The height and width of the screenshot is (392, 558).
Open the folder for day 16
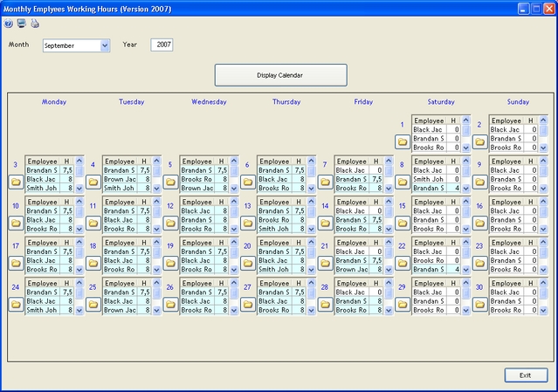(479, 223)
